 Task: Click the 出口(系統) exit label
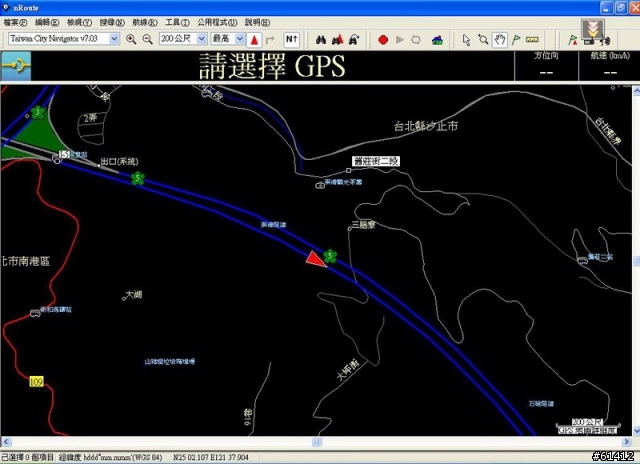[x=119, y=162]
